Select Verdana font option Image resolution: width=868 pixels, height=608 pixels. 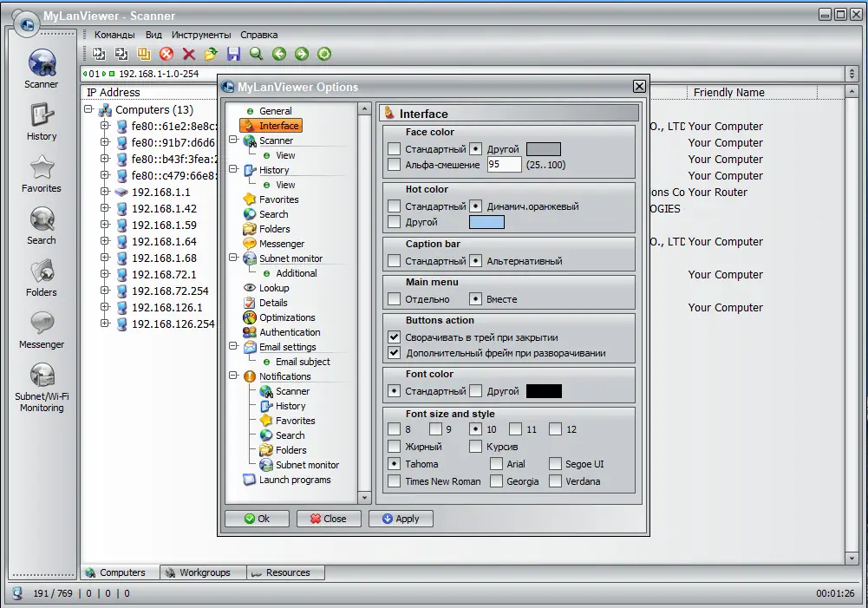click(555, 481)
